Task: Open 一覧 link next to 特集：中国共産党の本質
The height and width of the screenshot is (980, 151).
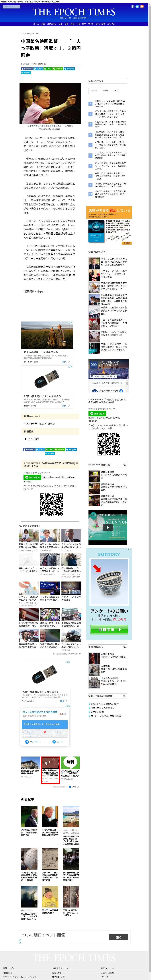Action: tap(124, 696)
